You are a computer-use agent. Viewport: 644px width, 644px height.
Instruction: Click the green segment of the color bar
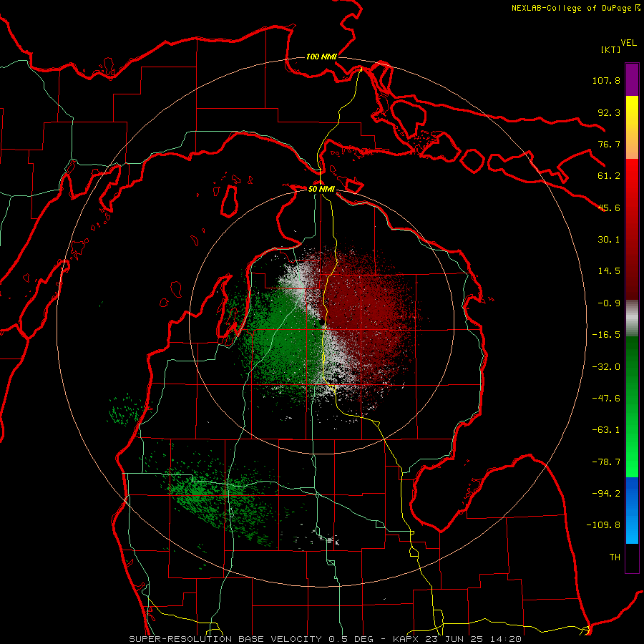[x=632, y=406]
